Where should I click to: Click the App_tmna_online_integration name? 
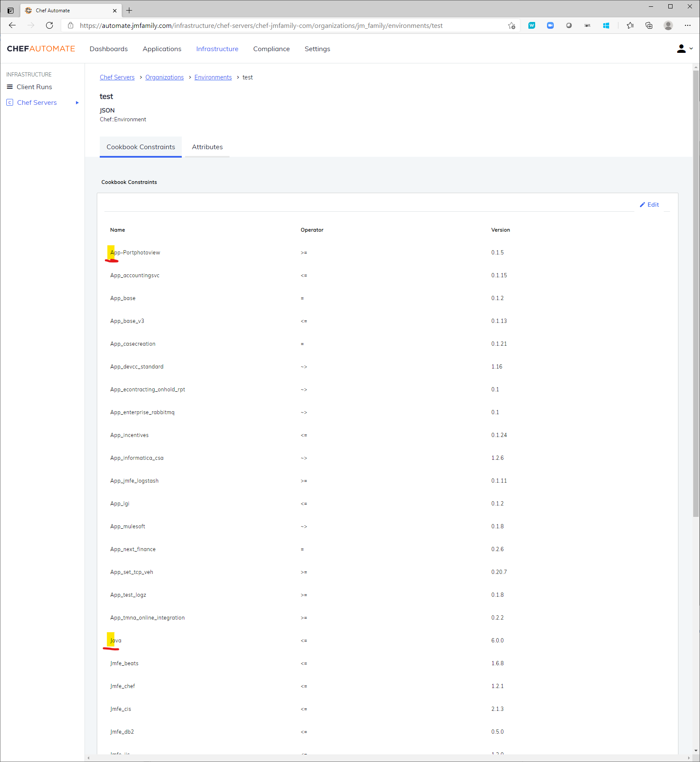point(148,617)
